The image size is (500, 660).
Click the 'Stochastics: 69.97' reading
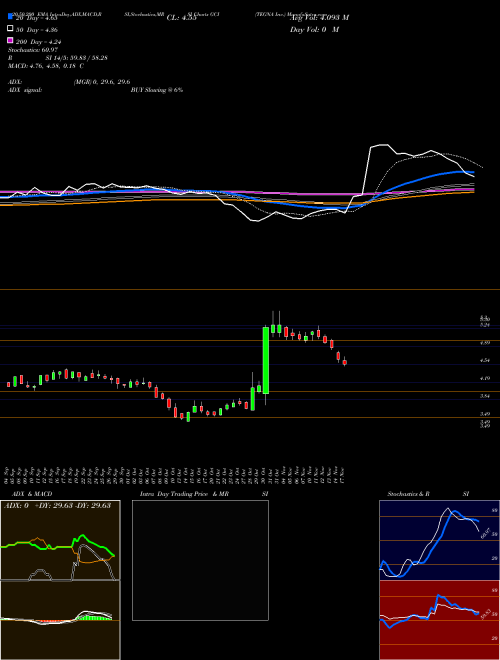(x=33, y=50)
